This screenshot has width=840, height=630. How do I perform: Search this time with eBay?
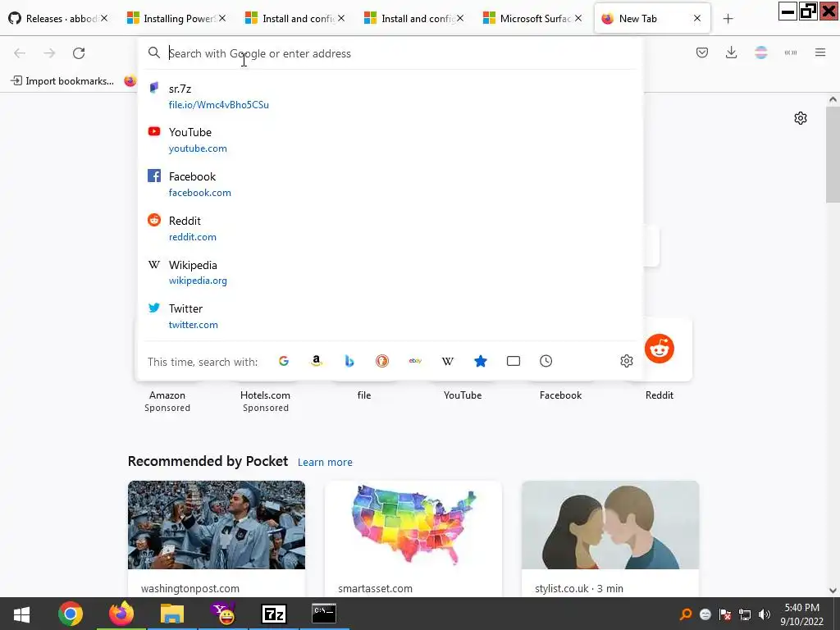tap(415, 361)
